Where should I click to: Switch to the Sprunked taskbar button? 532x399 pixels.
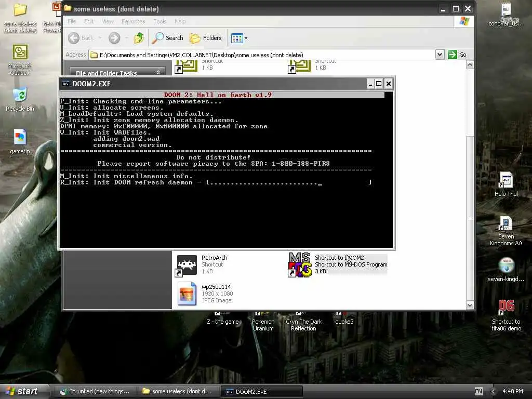pos(96,391)
